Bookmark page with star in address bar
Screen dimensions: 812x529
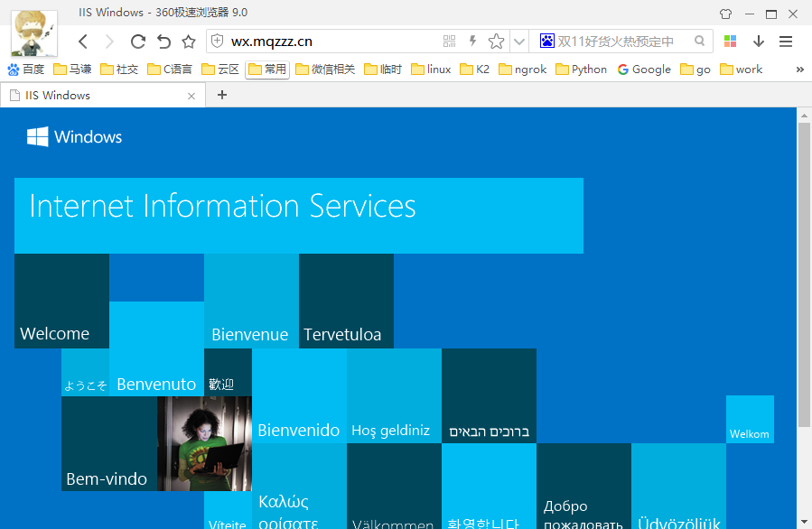[x=496, y=41]
